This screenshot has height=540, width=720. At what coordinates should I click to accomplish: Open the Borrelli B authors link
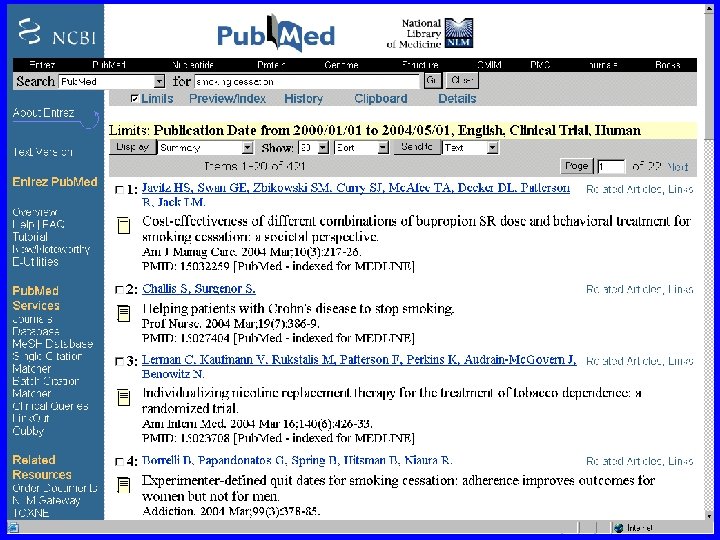coord(297,460)
